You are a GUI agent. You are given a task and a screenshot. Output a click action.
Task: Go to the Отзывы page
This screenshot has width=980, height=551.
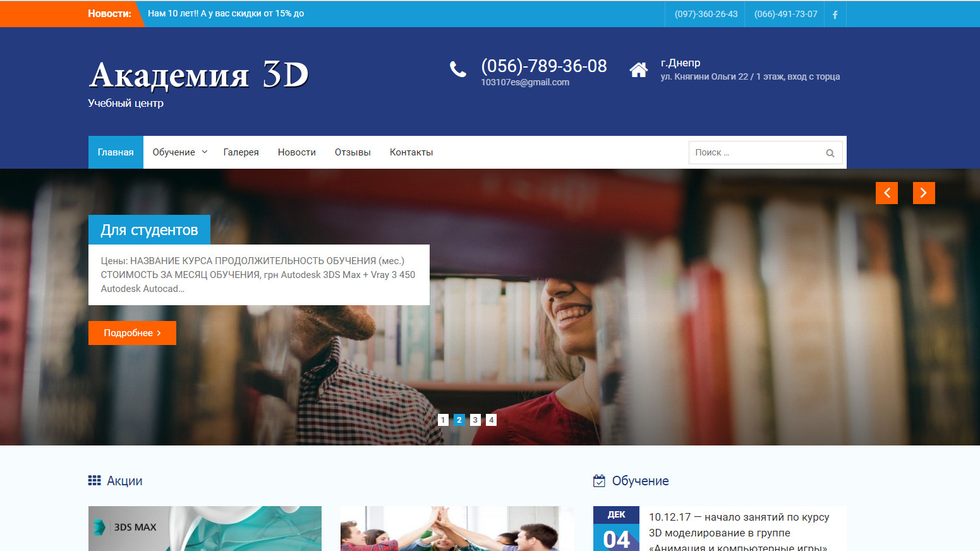point(353,152)
